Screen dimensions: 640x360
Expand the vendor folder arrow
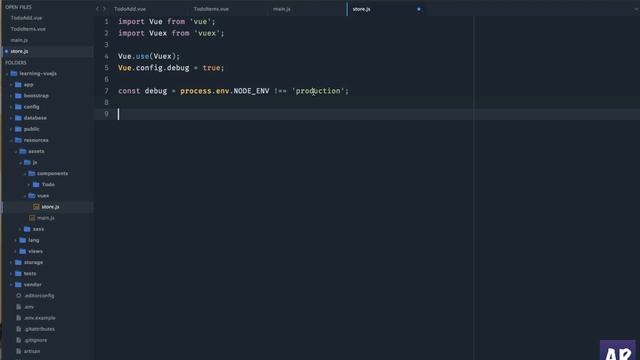click(x=11, y=284)
